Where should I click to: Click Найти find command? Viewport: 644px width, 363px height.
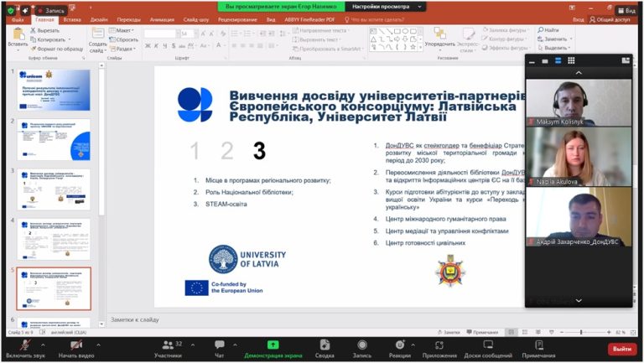[548, 30]
